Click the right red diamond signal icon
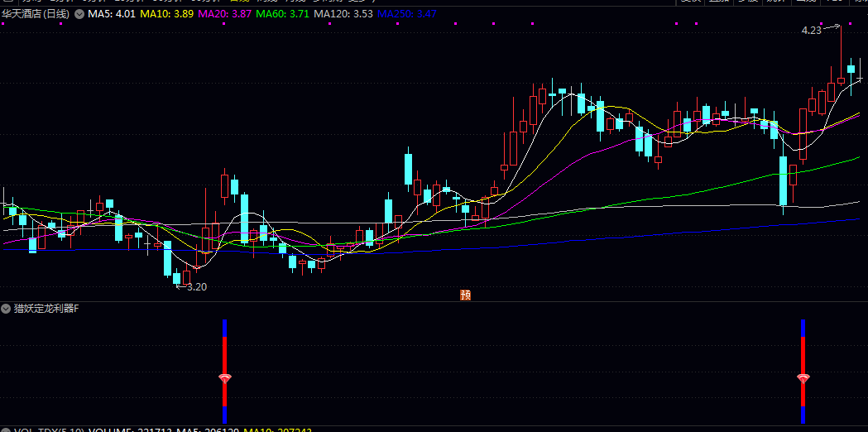 (x=803, y=379)
